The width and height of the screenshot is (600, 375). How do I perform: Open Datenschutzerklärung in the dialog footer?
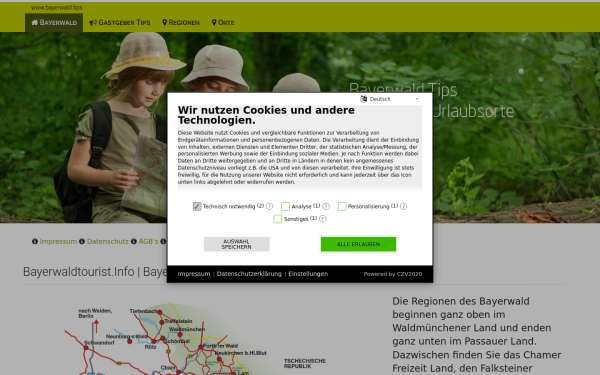[249, 274]
